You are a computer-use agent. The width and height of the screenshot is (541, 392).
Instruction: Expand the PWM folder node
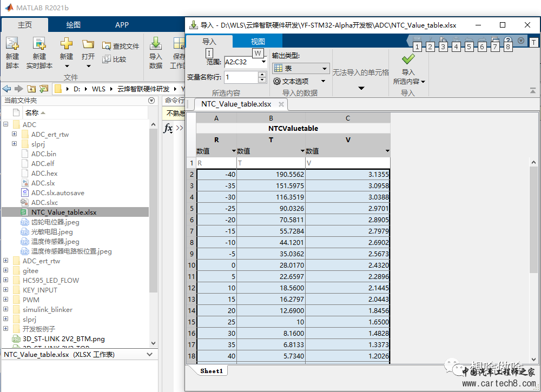(x=6, y=299)
